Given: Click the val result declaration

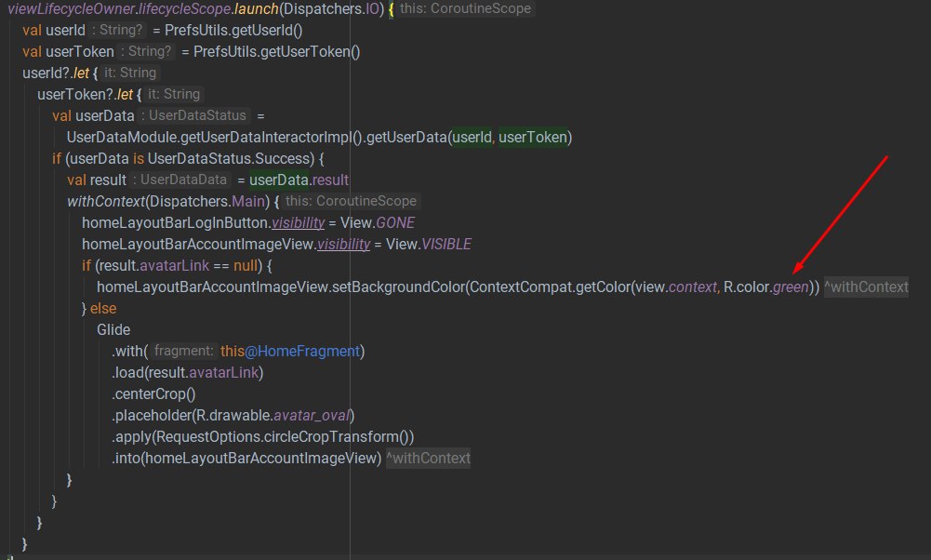Looking at the screenshot, I should pos(97,180).
